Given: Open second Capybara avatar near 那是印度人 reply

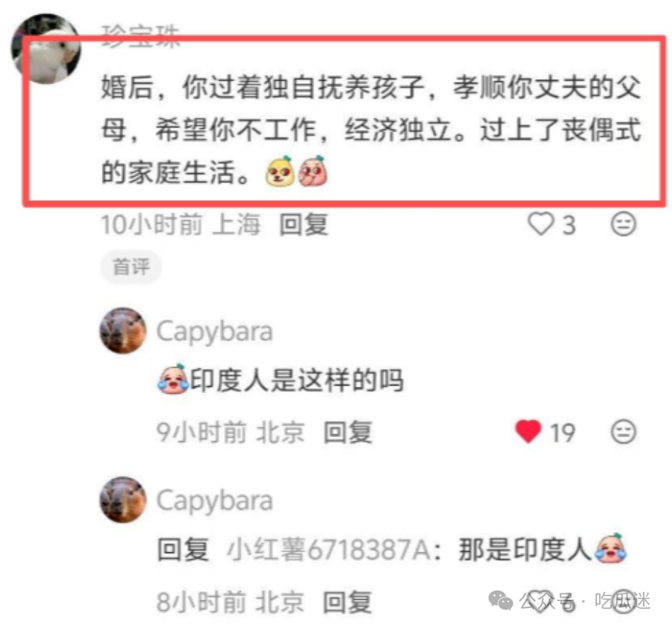Looking at the screenshot, I should point(123,499).
